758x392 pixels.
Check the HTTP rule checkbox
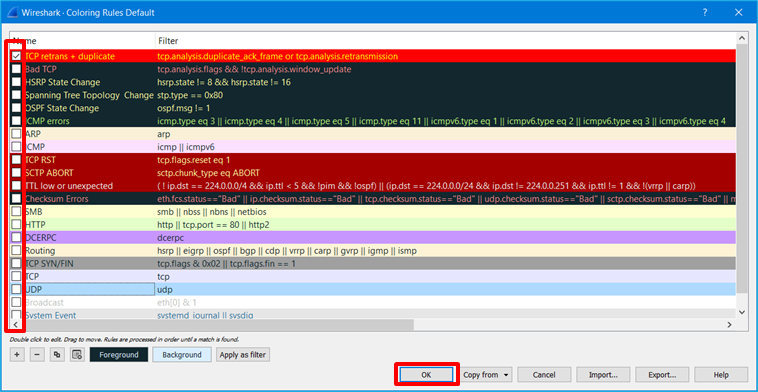coord(16,224)
